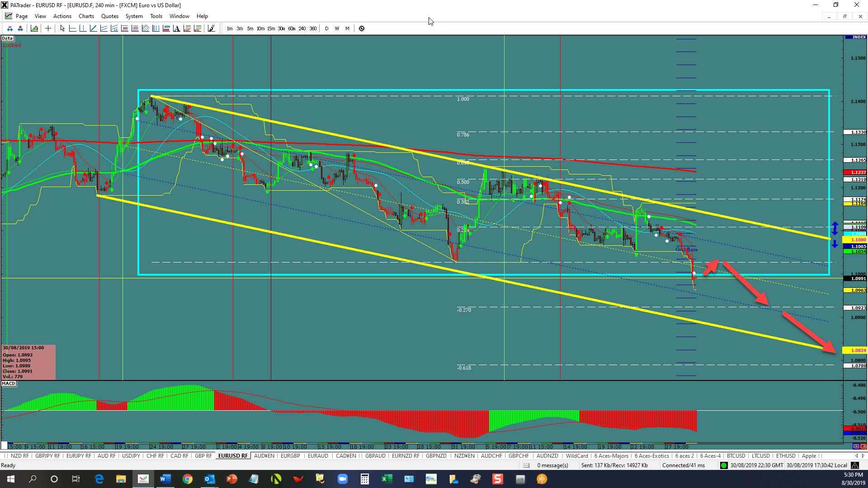Open the indicators chart icon
Screen dimensions: 868x488
(x=34, y=28)
